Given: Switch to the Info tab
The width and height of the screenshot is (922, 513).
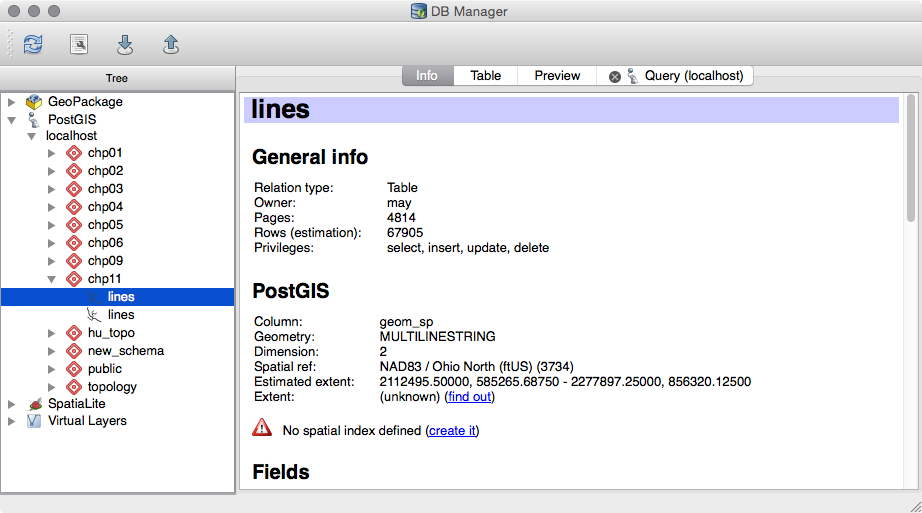Looking at the screenshot, I should 427,76.
